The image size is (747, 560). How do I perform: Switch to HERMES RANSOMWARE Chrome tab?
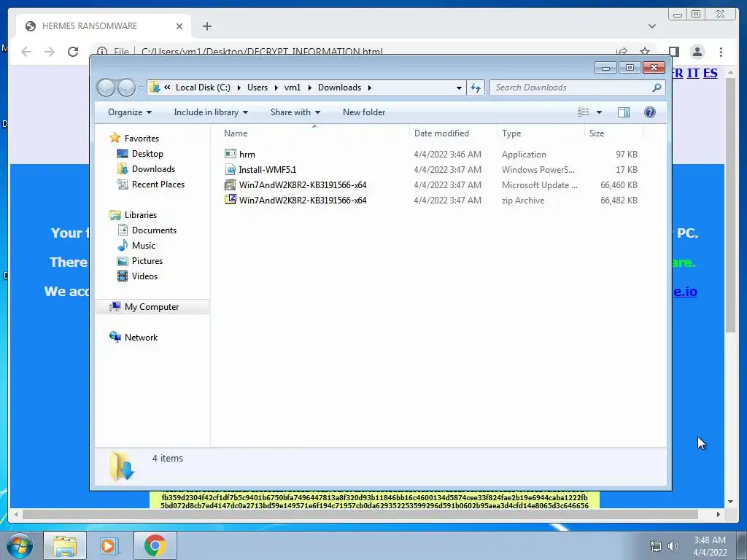point(104,26)
